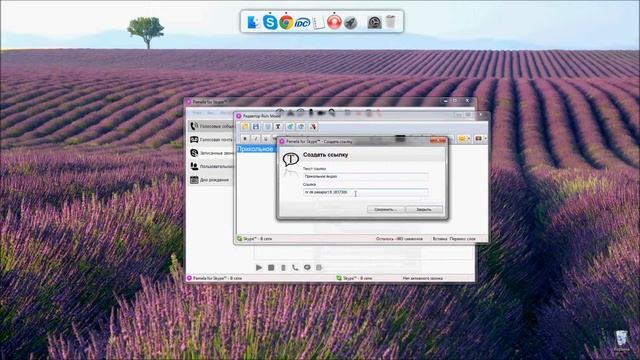The height and width of the screenshot is (360, 640).
Task: Click the Ссылка URL input field
Action: click(x=365, y=192)
